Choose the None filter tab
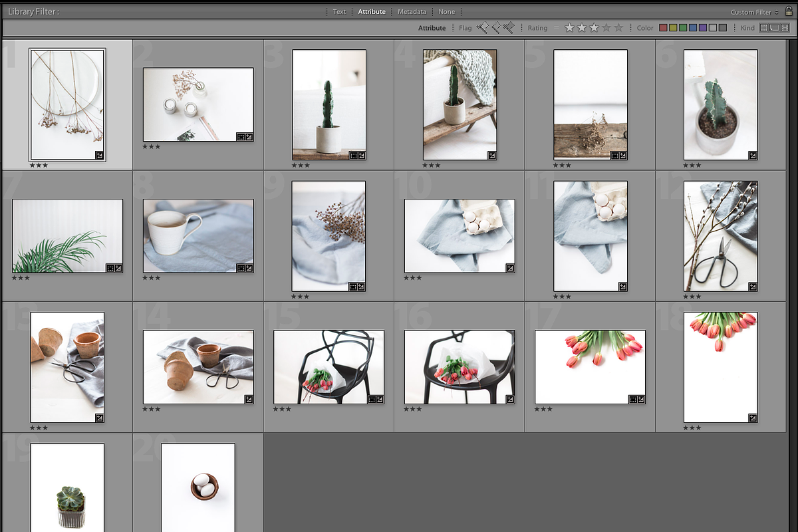Viewport: 798px width, 532px height. (446, 12)
